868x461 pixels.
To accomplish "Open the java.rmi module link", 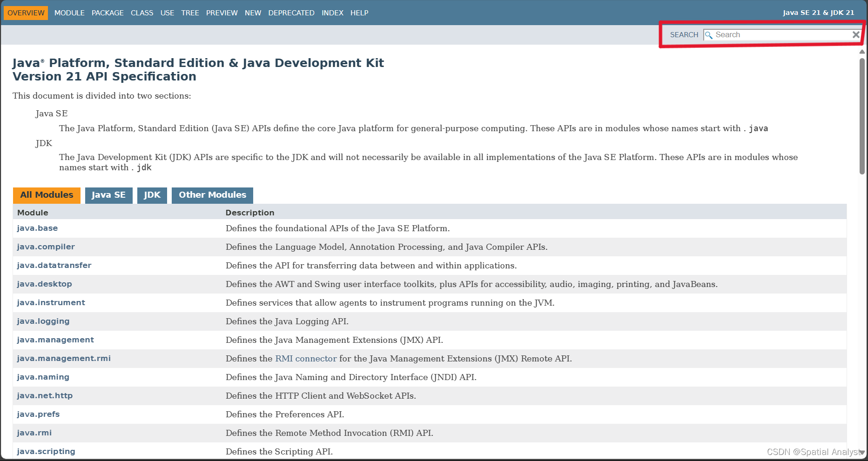I will coord(34,433).
